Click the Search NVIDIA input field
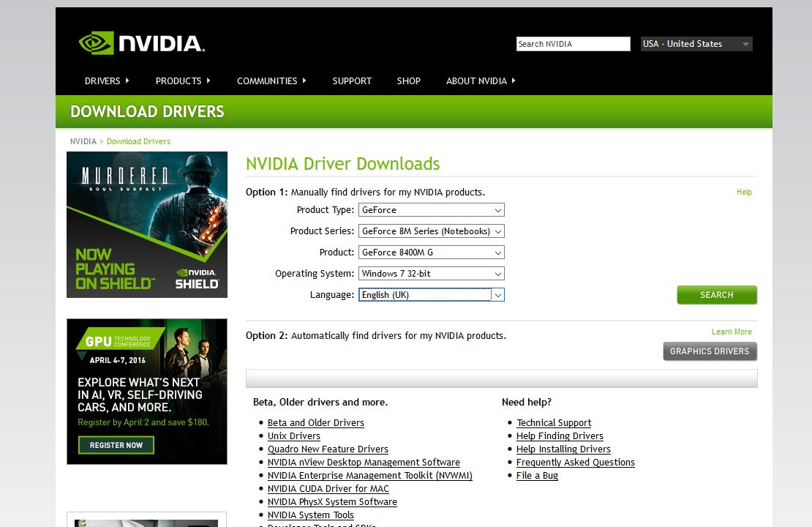The width and height of the screenshot is (812, 527). coord(574,44)
